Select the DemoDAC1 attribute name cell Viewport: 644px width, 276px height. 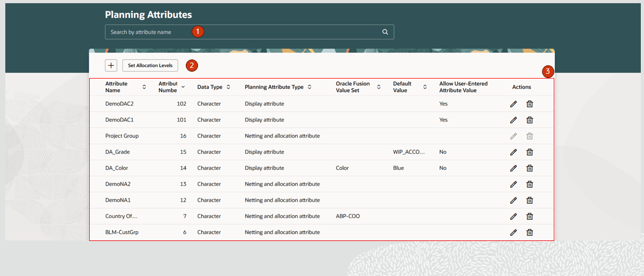[119, 120]
